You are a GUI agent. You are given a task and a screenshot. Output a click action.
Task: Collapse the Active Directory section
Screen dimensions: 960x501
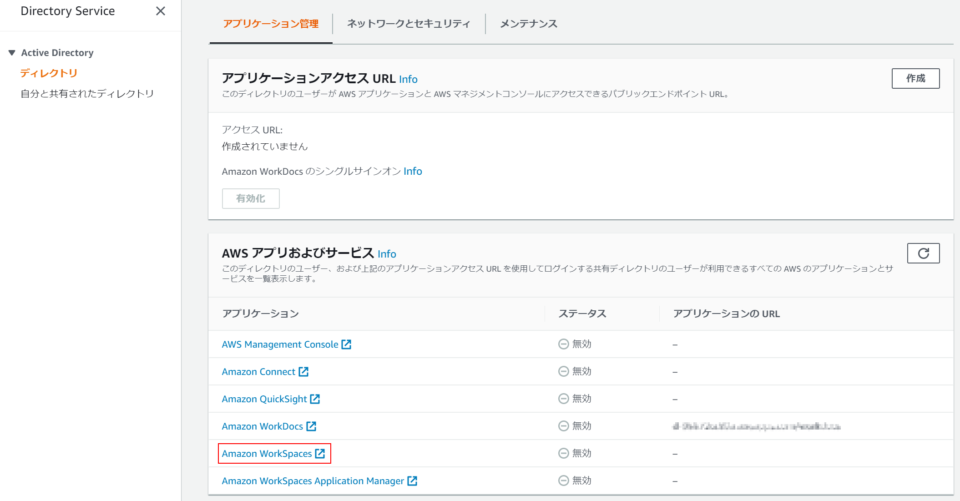pos(12,53)
